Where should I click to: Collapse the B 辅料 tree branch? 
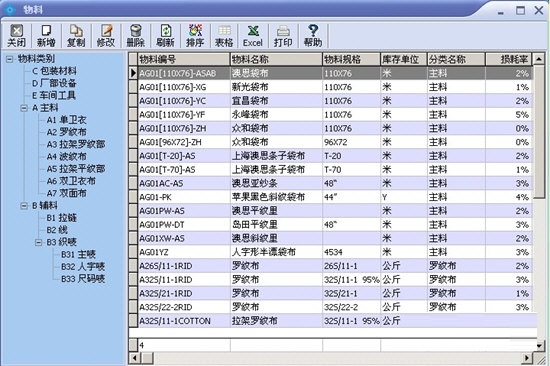pos(24,205)
